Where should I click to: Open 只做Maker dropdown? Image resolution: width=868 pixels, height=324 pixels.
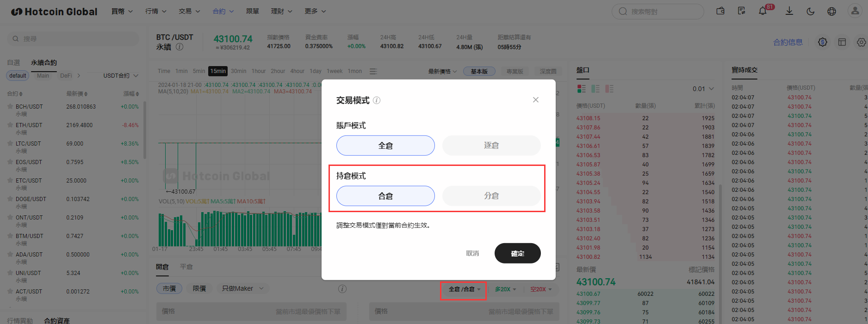coord(242,288)
